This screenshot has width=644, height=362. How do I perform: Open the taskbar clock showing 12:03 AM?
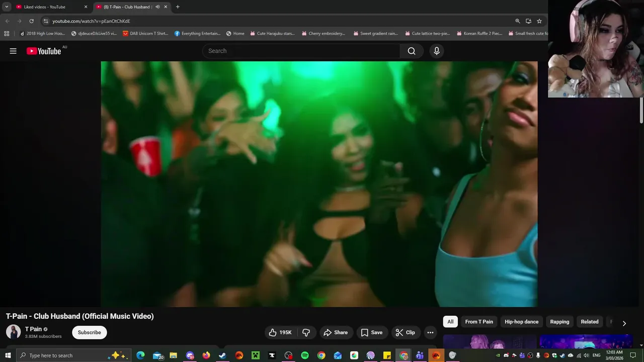coord(614,355)
